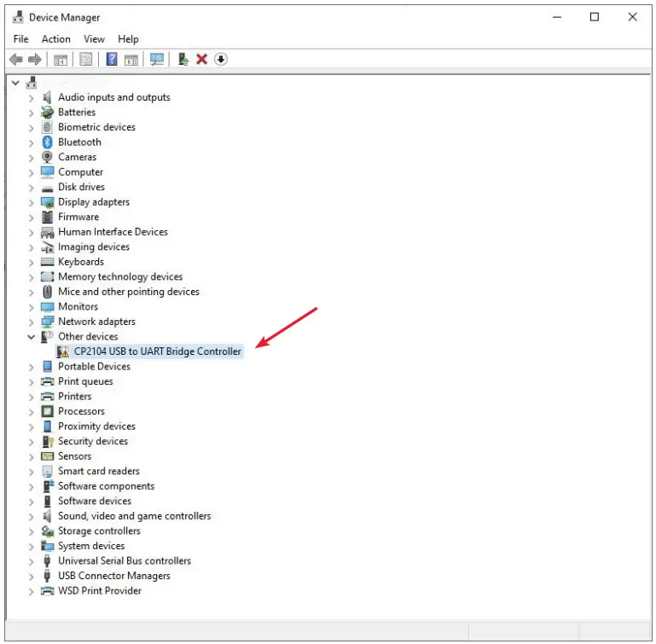656x644 pixels.
Task: Select Proximity devices label
Action: (96, 426)
